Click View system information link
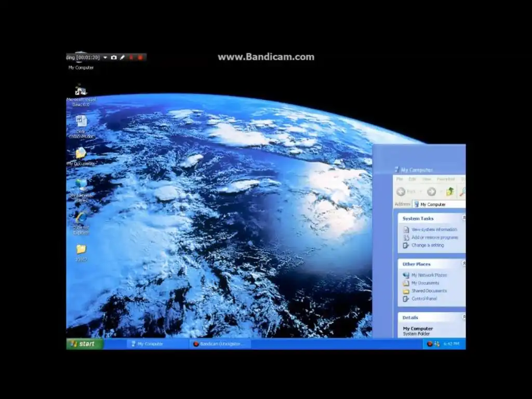The height and width of the screenshot is (399, 532). point(434,229)
